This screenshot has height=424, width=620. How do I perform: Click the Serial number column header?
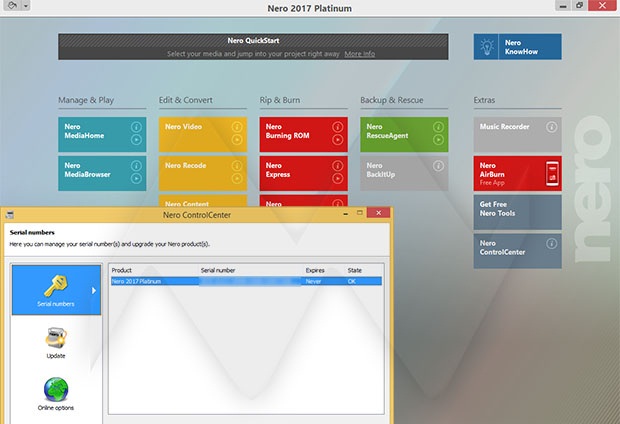tap(218, 270)
